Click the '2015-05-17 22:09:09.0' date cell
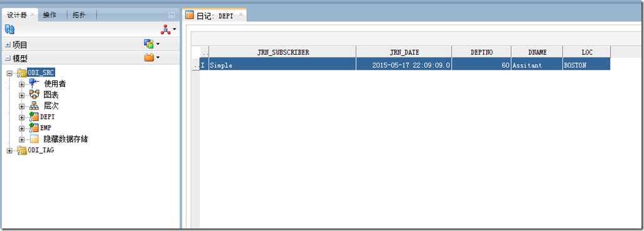This screenshot has height=231, width=644. click(404, 65)
